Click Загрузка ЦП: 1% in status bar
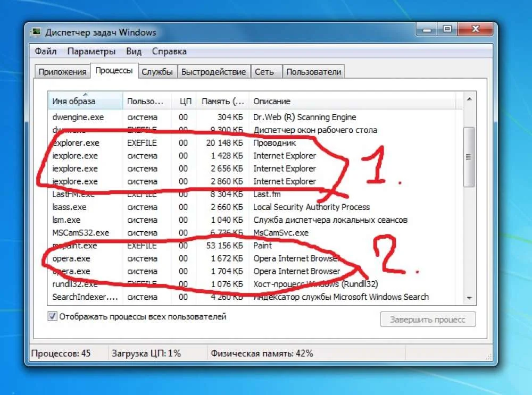The width and height of the screenshot is (532, 395). click(146, 354)
